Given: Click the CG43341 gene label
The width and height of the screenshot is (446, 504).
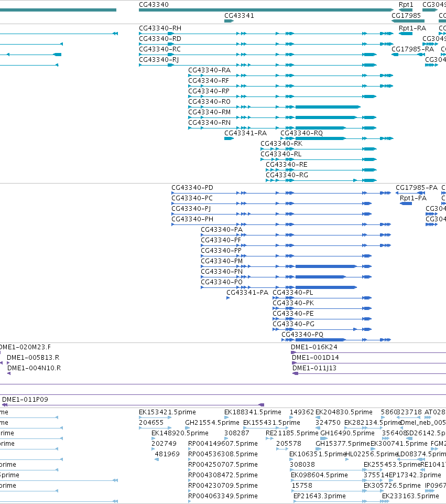Looking at the screenshot, I should point(239,15).
